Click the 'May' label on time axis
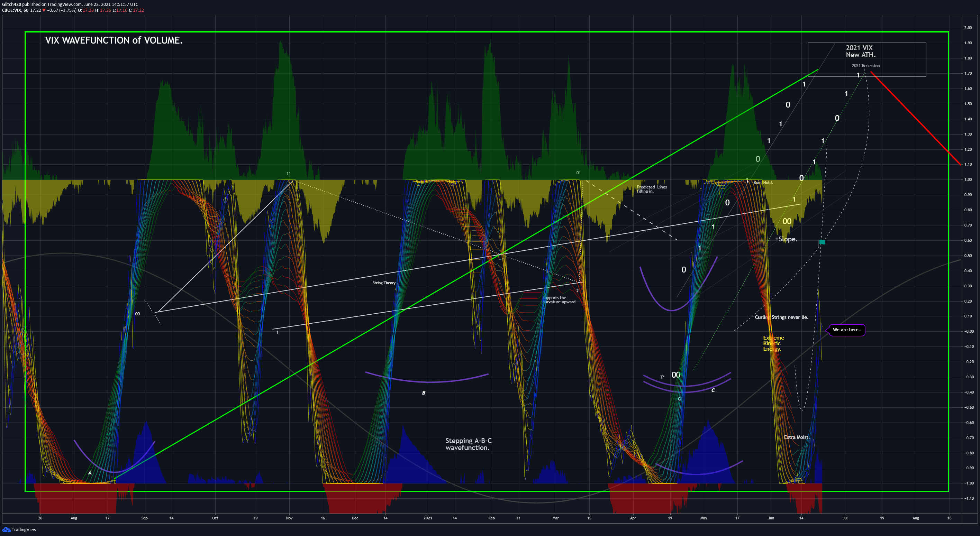The image size is (980, 536). pos(704,518)
